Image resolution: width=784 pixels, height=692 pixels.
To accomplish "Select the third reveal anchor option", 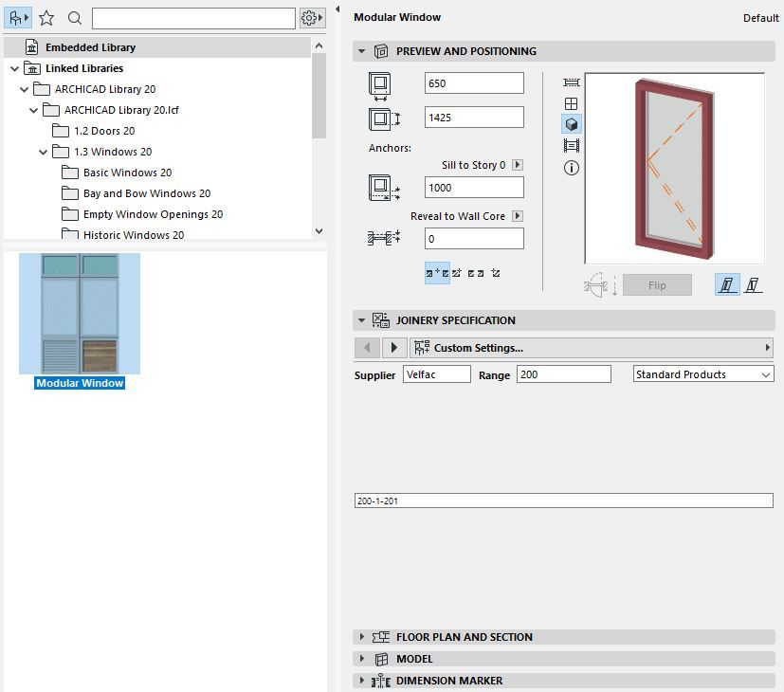I will [476, 273].
